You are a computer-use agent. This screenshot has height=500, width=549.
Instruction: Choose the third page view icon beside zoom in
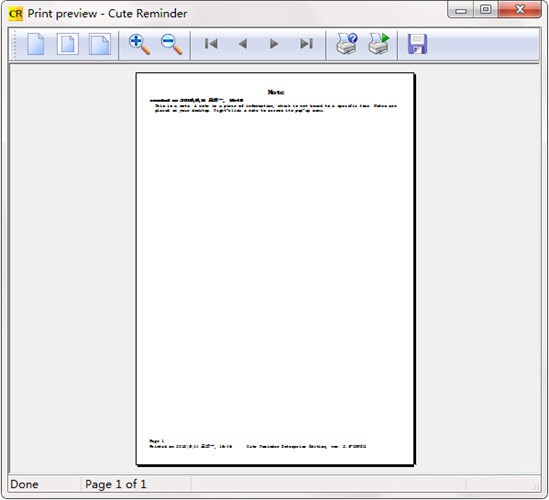click(100, 44)
